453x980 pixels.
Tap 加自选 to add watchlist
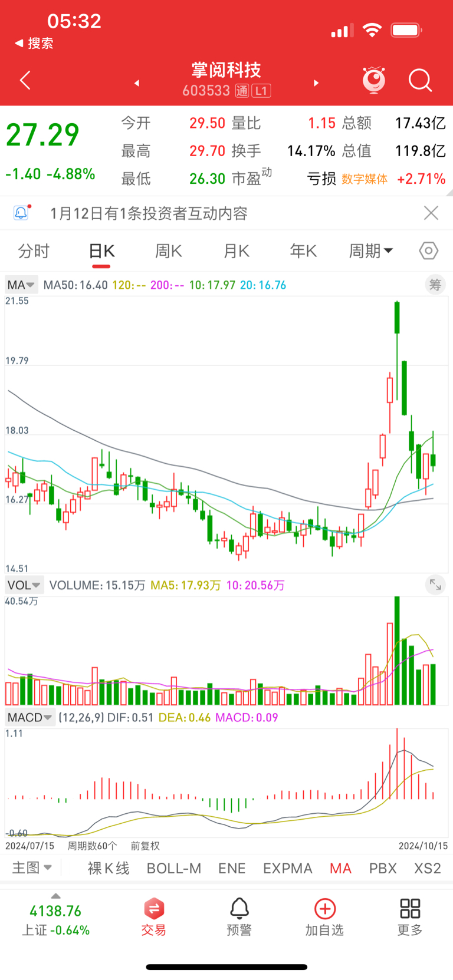tap(324, 918)
